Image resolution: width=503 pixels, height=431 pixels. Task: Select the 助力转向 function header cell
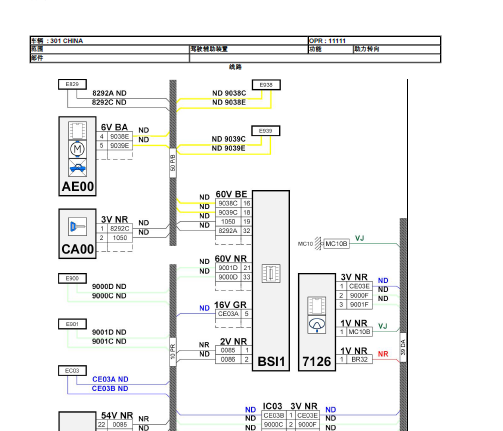coord(397,49)
